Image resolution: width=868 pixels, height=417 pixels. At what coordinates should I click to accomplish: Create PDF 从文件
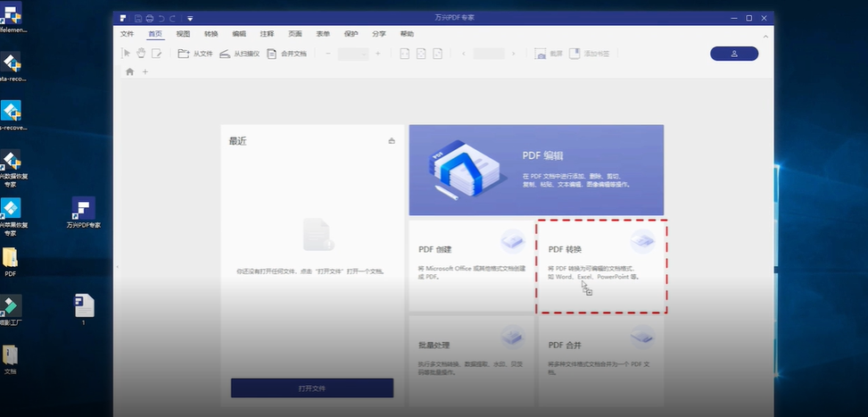194,54
